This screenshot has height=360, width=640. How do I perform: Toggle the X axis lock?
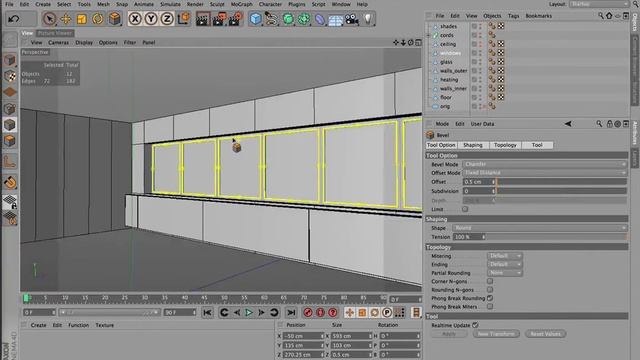coord(135,19)
